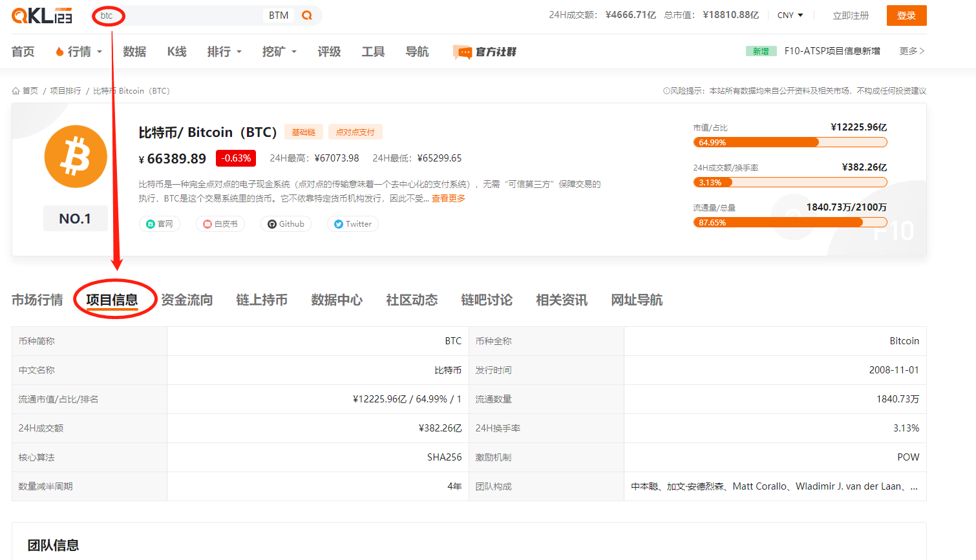The image size is (976, 560).
Task: Switch to the 资金流向 tab
Action: tap(187, 300)
